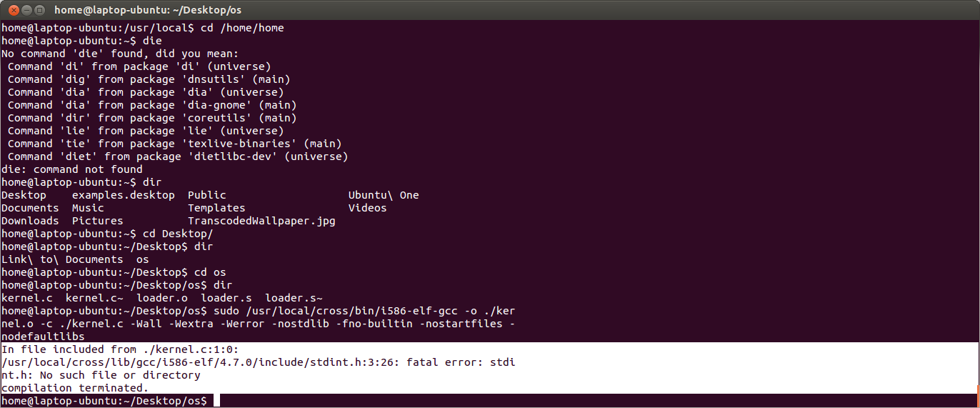Click the 'die: command not found' line
Screen dimensions: 980x408
(72, 169)
